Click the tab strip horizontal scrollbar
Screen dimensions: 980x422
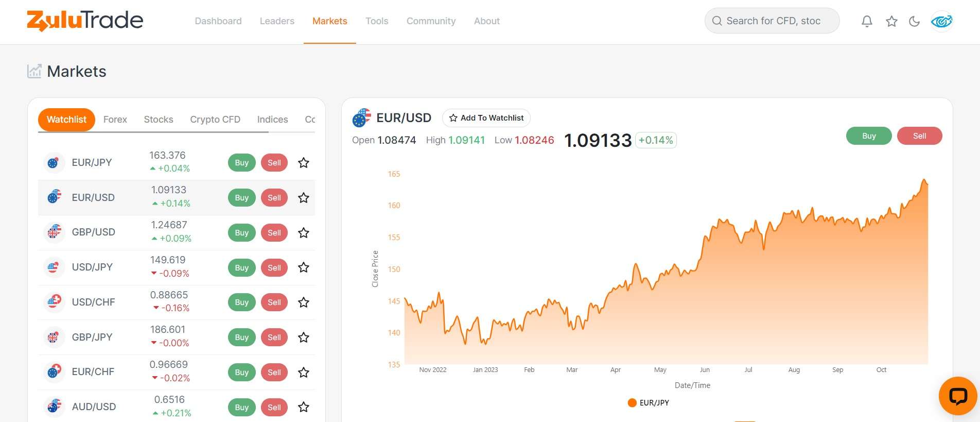click(153, 132)
